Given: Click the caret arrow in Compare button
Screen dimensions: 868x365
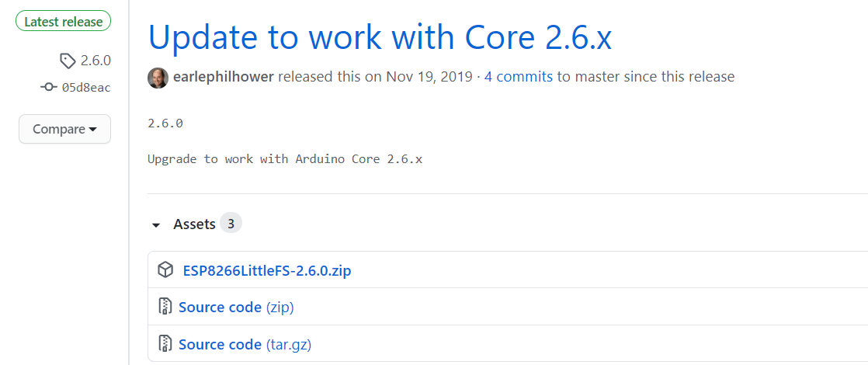Looking at the screenshot, I should pos(93,130).
